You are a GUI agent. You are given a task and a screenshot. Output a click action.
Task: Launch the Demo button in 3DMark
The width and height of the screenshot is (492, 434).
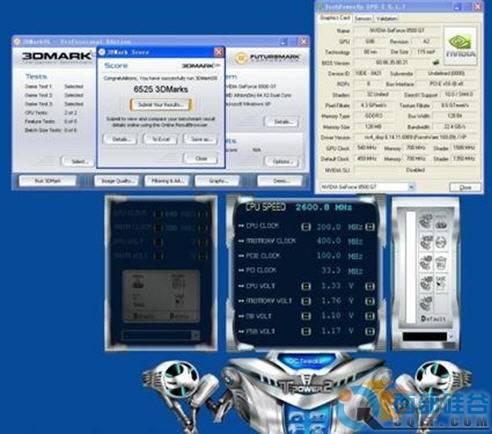point(280,181)
